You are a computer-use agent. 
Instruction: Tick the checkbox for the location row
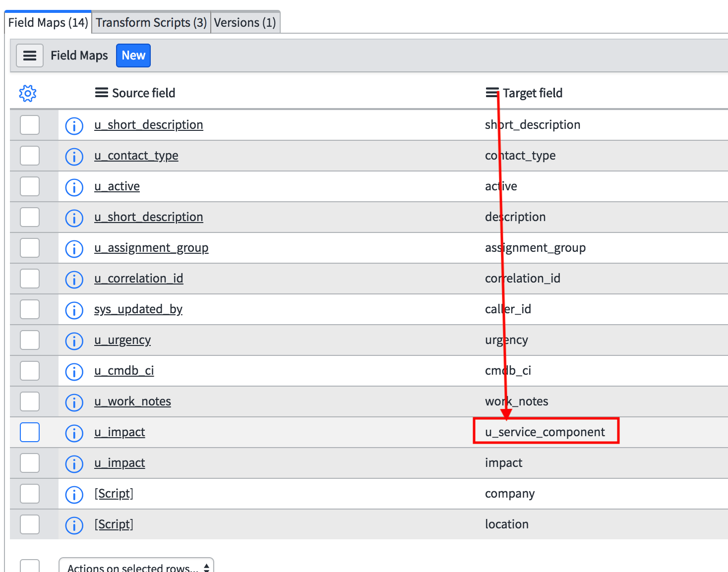(30, 524)
